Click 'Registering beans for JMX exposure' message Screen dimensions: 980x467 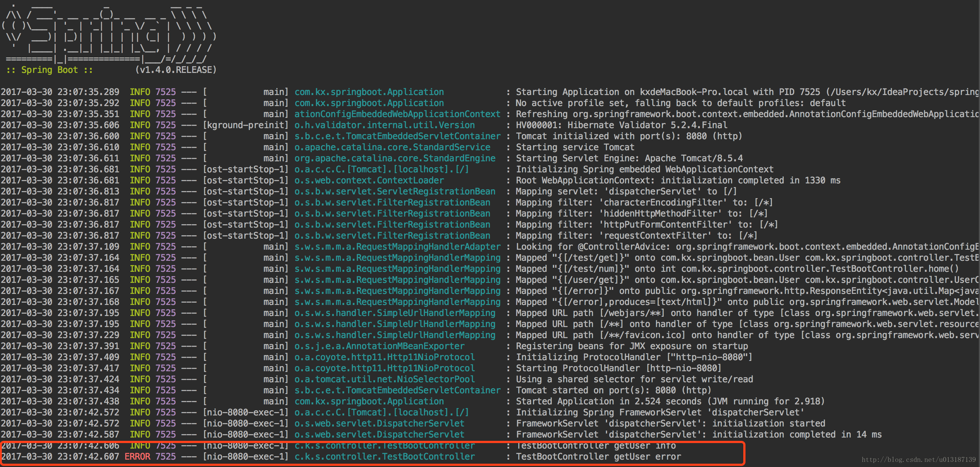coord(631,346)
